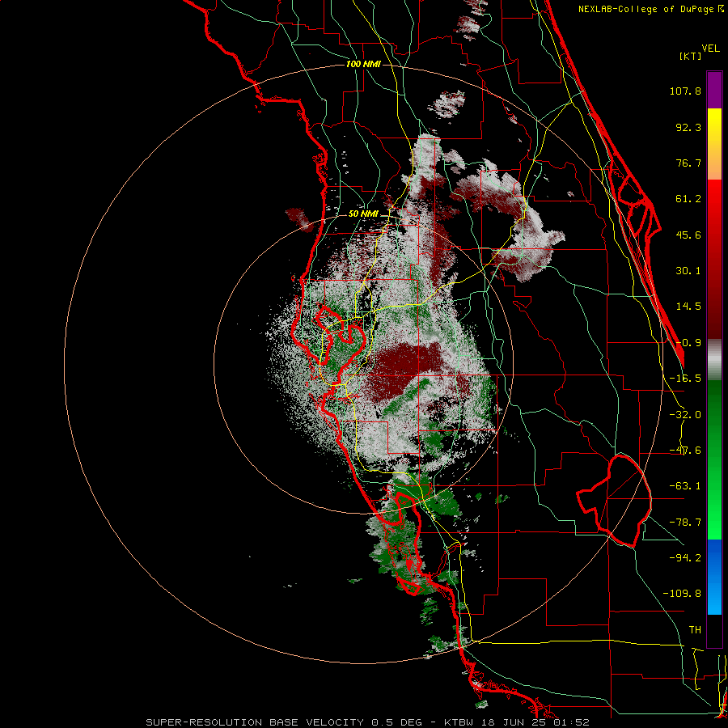Click the -94.2 legend value
Screen dimensions: 728x728
[x=685, y=558]
